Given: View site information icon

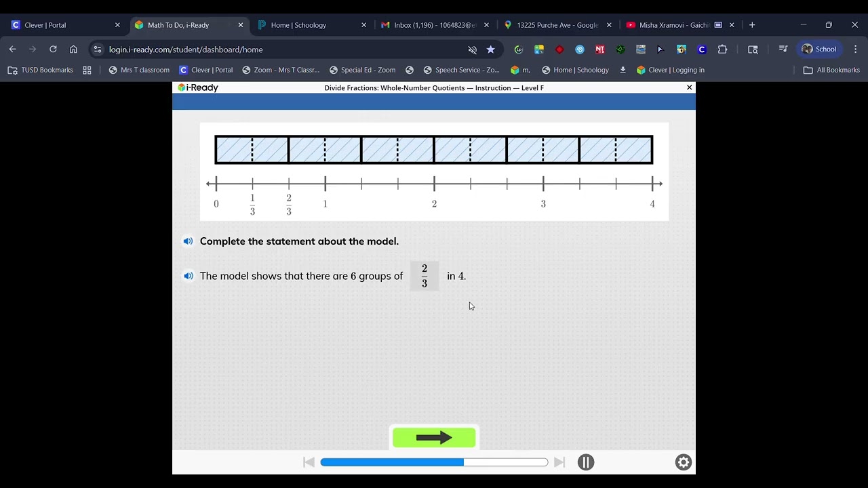Looking at the screenshot, I should (x=98, y=49).
